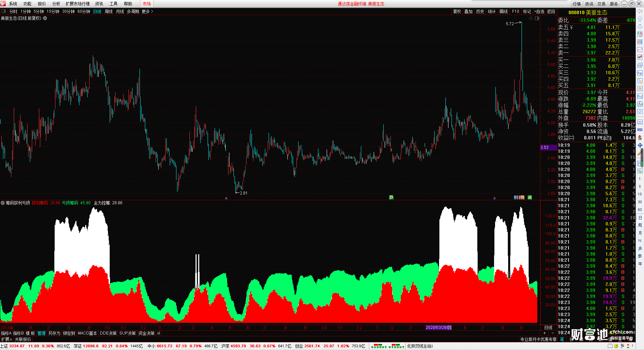Switch chart to 1分钟 period
The image size is (644, 350).
(25, 11)
